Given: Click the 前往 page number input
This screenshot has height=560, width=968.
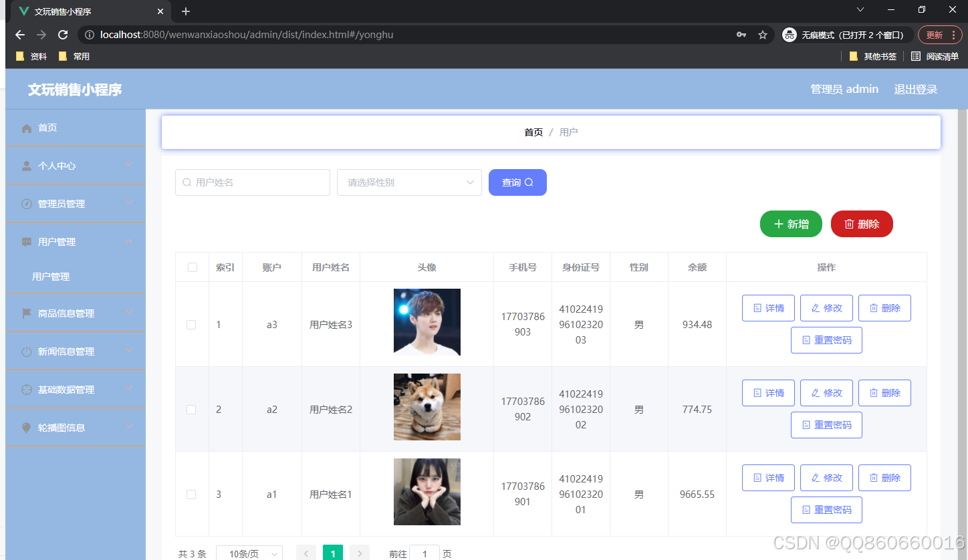Looking at the screenshot, I should [425, 554].
